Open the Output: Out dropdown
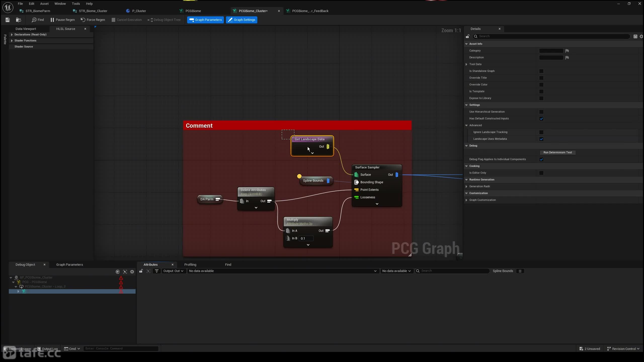This screenshot has width=644, height=362. (x=173, y=271)
